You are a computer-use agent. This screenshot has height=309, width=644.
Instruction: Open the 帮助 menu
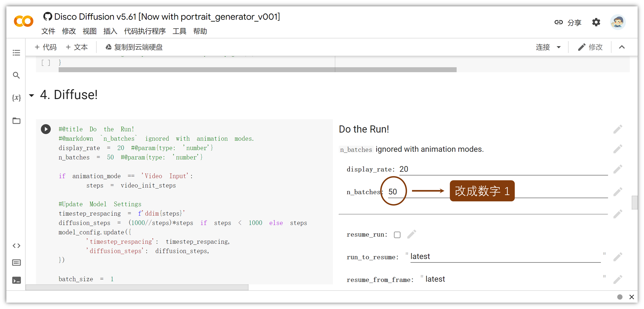(200, 31)
